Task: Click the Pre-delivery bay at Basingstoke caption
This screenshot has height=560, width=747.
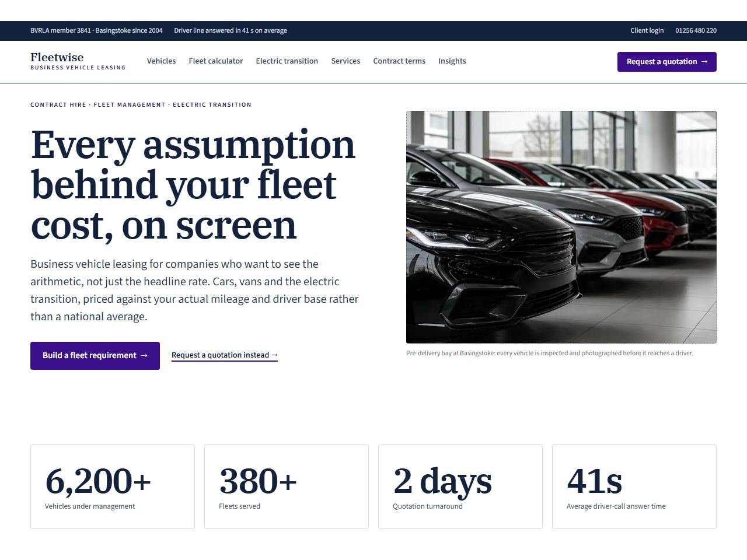Action: [550, 353]
